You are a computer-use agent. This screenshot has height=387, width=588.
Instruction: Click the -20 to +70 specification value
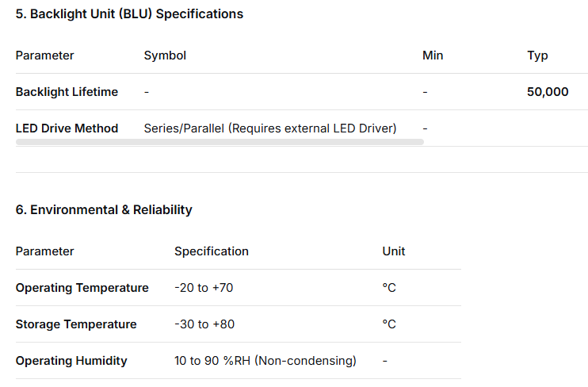tap(204, 288)
